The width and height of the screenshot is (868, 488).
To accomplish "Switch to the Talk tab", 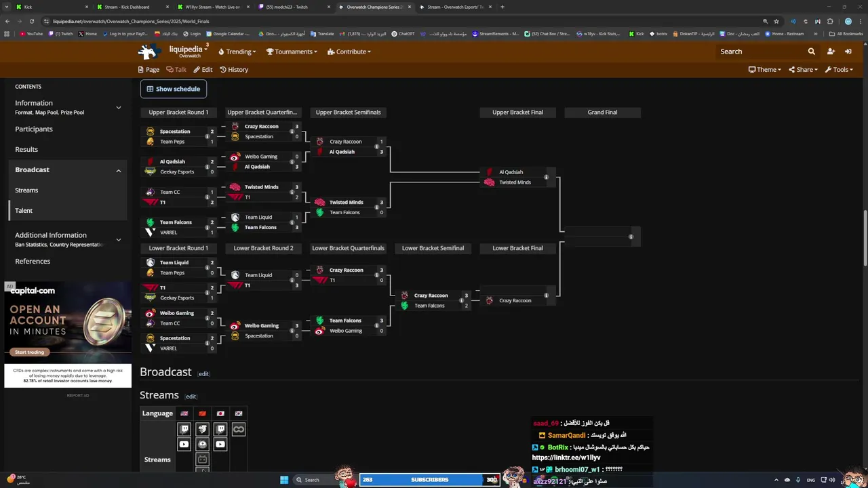I will pos(176,70).
